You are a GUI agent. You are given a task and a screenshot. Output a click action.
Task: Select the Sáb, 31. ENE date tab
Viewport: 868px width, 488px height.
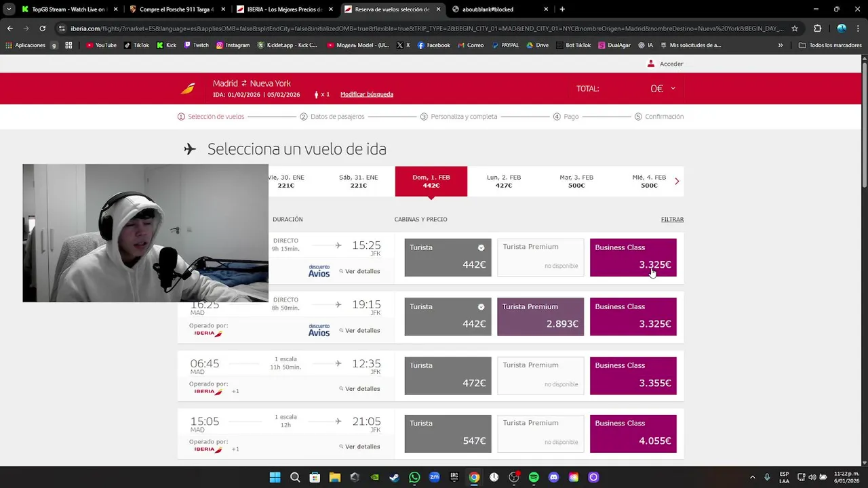(x=359, y=181)
